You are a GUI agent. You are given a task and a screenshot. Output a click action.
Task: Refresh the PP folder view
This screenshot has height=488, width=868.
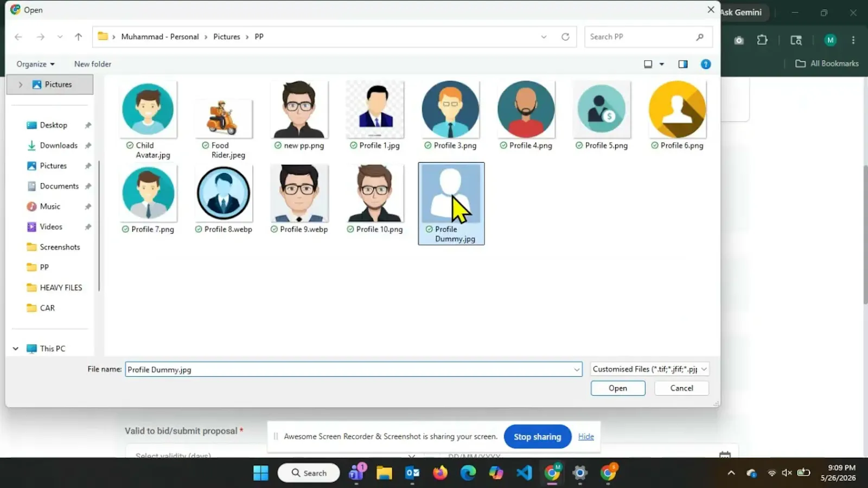click(x=565, y=37)
